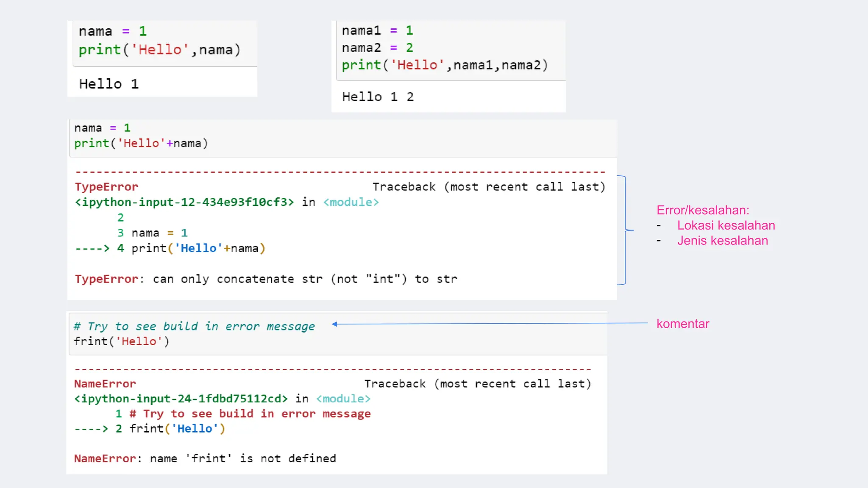Click the 'Jenis kesalahan' bullet text

click(722, 241)
